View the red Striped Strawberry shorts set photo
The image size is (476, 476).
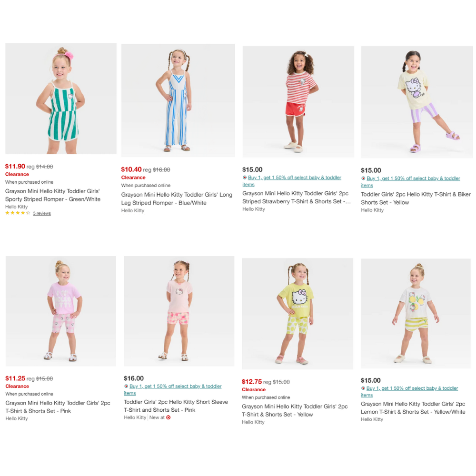298,102
